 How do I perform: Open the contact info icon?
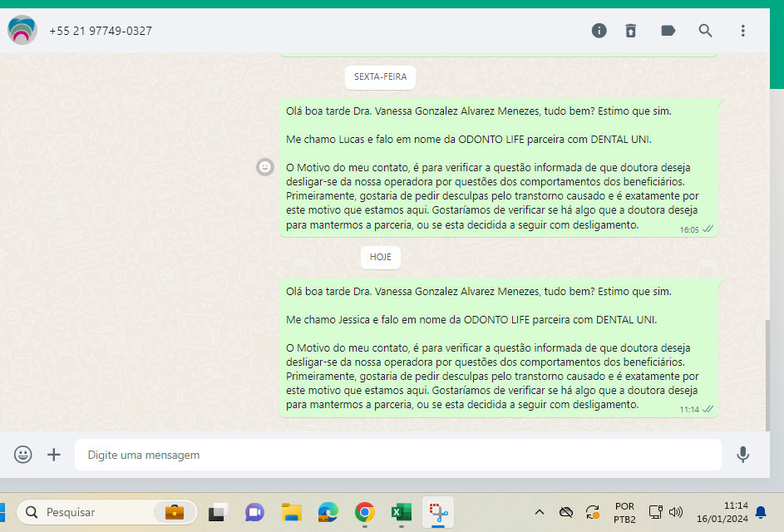click(x=599, y=31)
